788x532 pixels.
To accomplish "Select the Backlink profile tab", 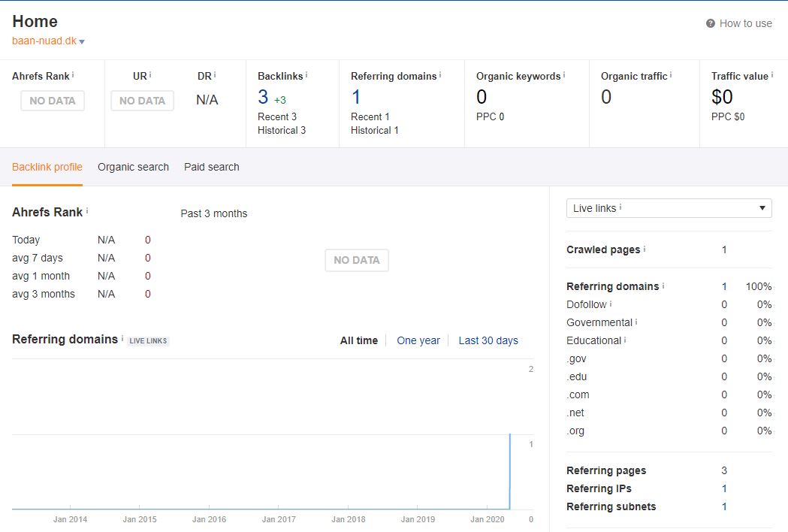I will [47, 167].
